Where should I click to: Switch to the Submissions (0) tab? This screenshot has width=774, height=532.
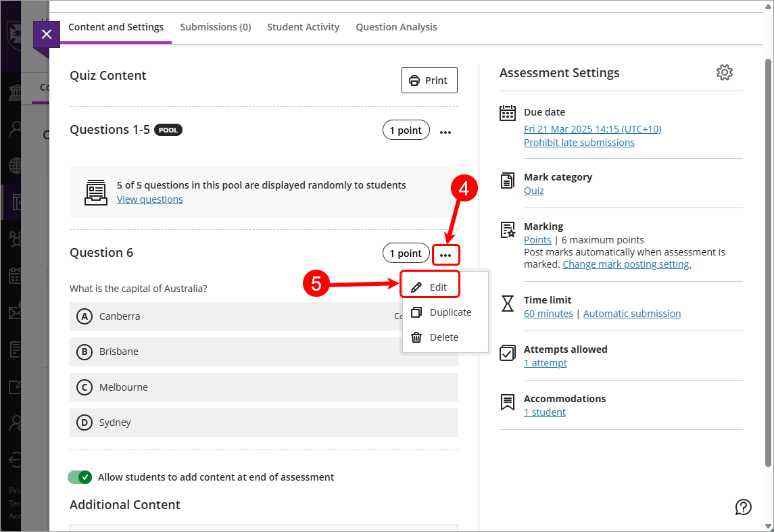pos(215,27)
